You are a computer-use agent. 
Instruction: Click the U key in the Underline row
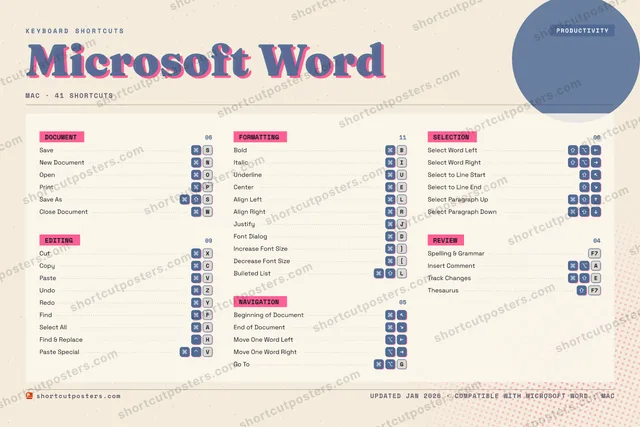click(402, 175)
